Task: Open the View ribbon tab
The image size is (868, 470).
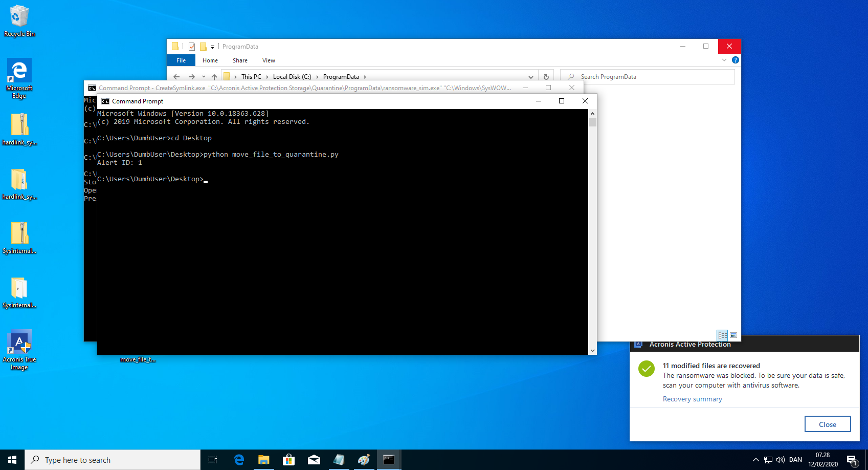Action: pyautogui.click(x=269, y=60)
